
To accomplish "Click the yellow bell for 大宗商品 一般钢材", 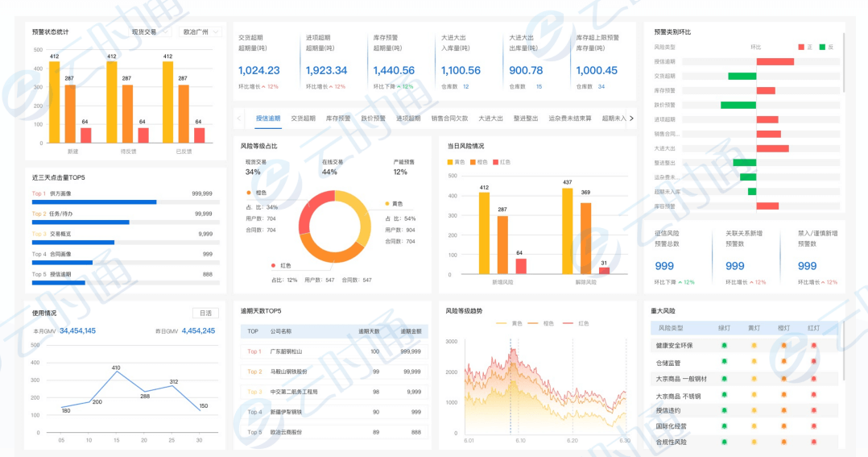I will [754, 379].
